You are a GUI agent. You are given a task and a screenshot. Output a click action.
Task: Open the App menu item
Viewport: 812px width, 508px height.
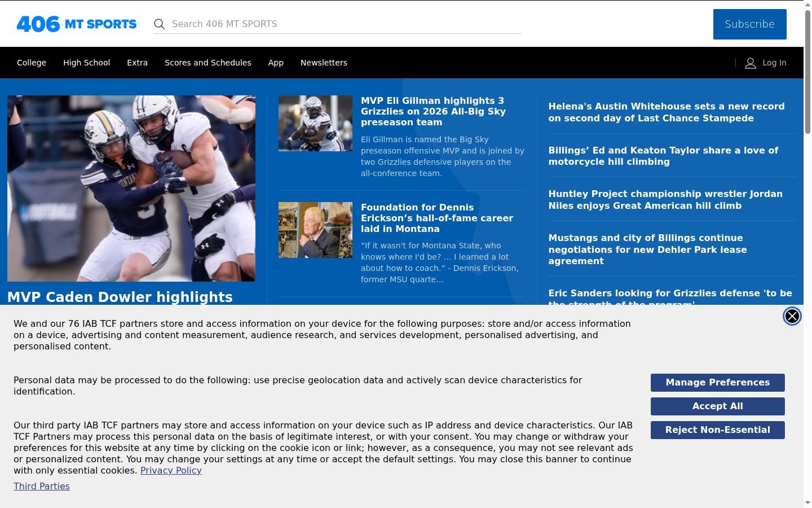tap(276, 63)
